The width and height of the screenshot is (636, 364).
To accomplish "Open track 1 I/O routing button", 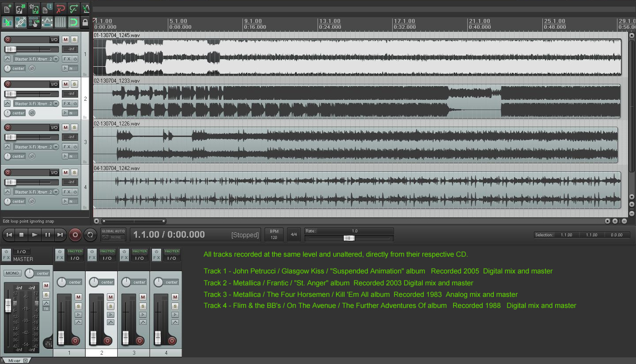I will [54, 40].
